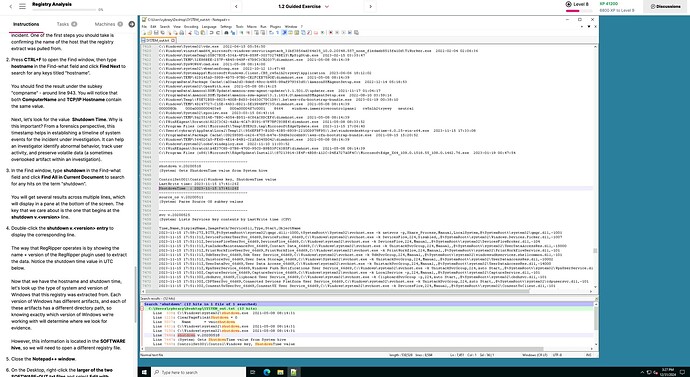Screen dimensions: 690x377
Task: Click the Undo arrow in toolbar
Action: [x=212, y=33]
